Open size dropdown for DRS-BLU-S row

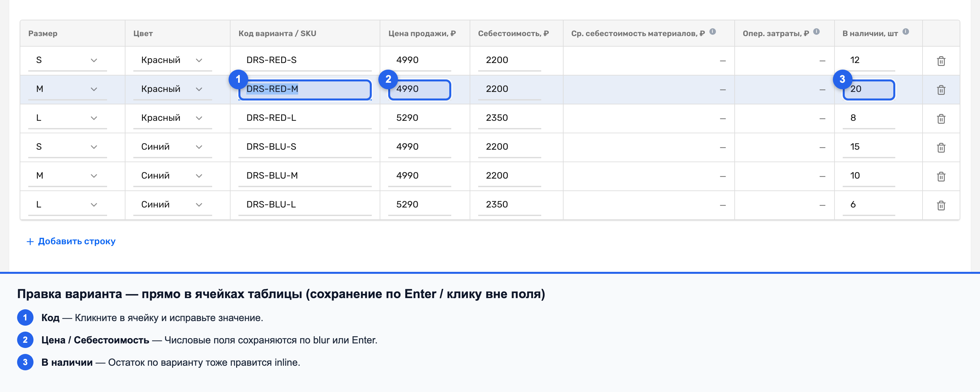[x=67, y=147]
